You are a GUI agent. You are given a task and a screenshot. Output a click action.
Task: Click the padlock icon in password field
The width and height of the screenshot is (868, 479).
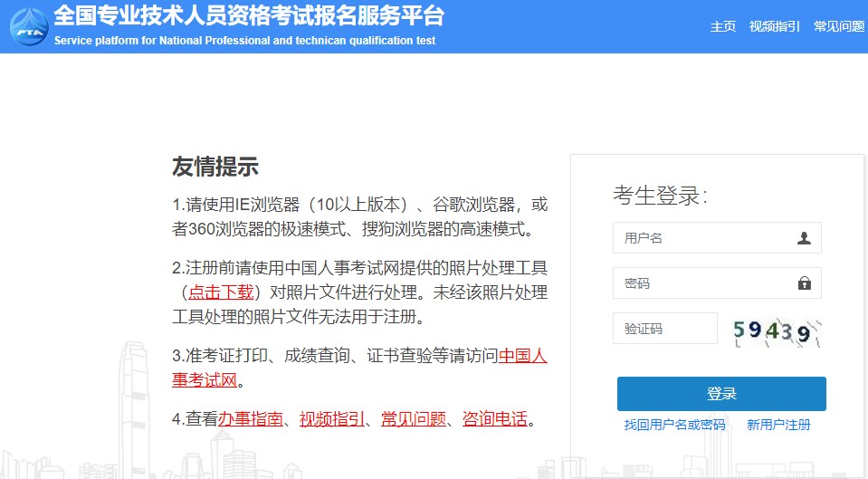(x=804, y=283)
